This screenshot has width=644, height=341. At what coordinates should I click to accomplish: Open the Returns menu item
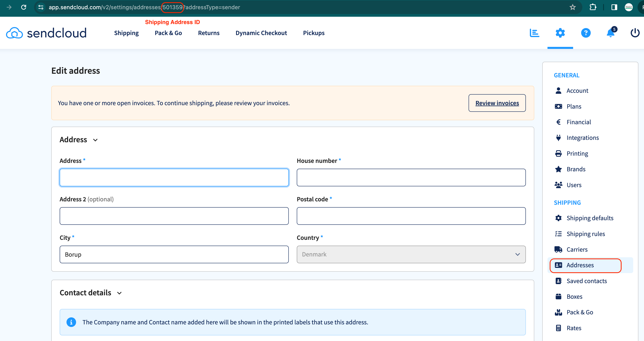click(208, 33)
